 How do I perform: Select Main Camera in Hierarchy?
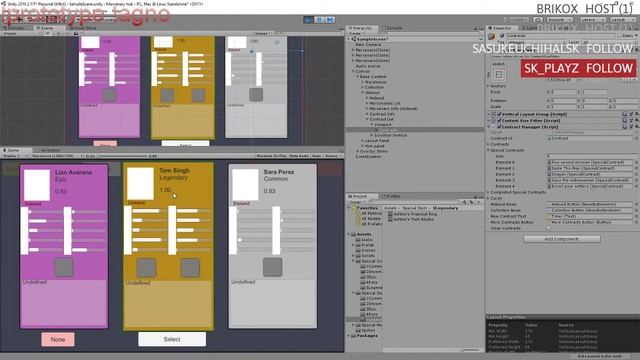(x=368, y=44)
